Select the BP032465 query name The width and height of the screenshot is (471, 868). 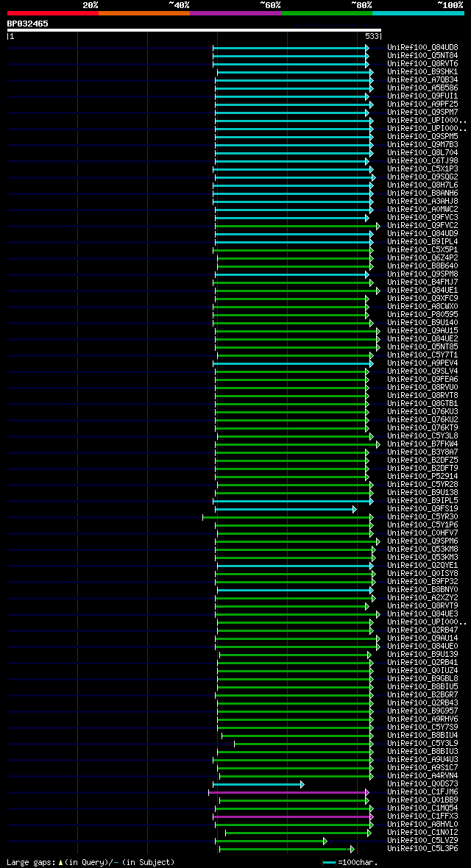28,24
